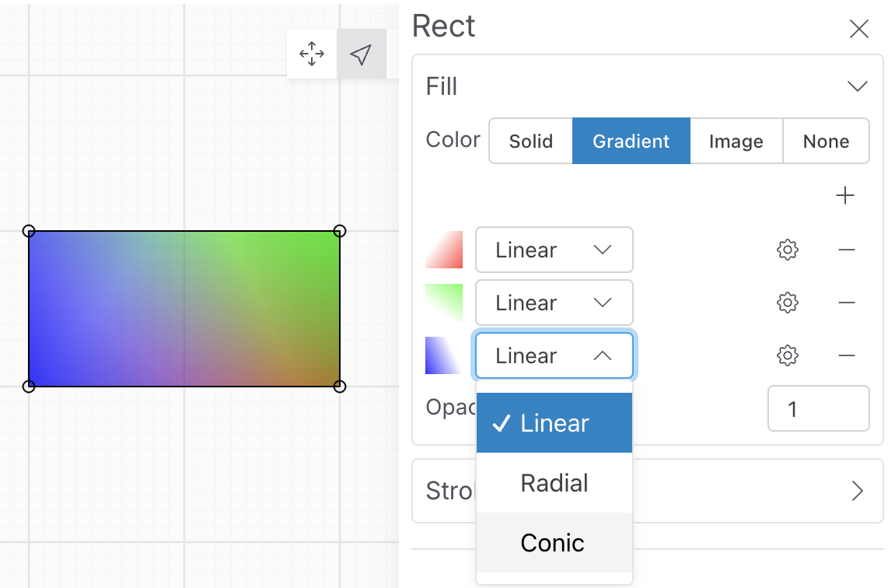Add a new gradient with plus icon

point(844,195)
